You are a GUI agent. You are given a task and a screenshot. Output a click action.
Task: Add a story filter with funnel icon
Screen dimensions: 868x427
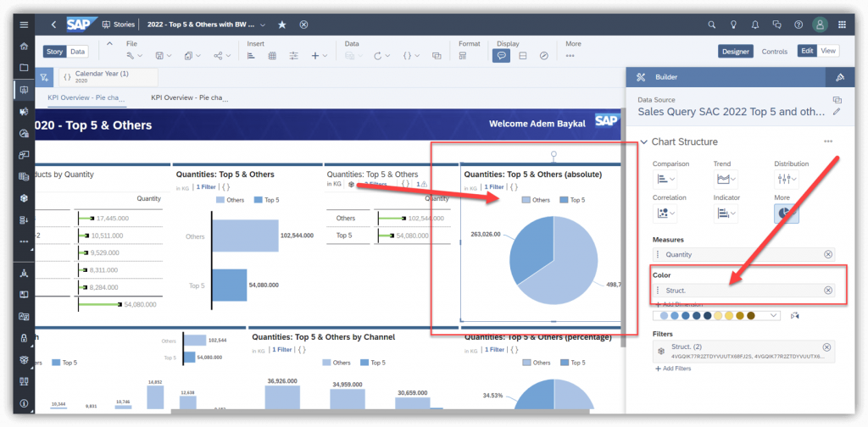pyautogui.click(x=44, y=77)
